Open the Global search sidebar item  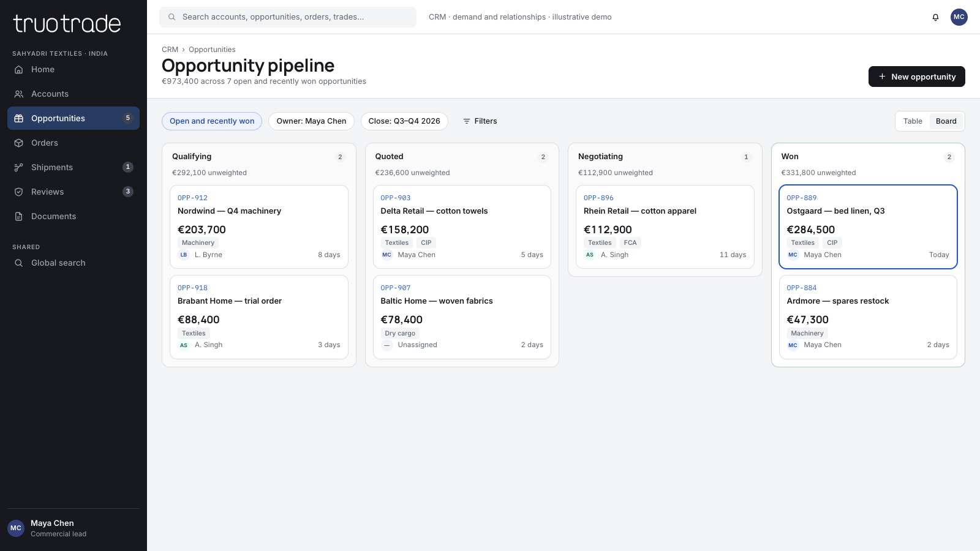point(73,263)
